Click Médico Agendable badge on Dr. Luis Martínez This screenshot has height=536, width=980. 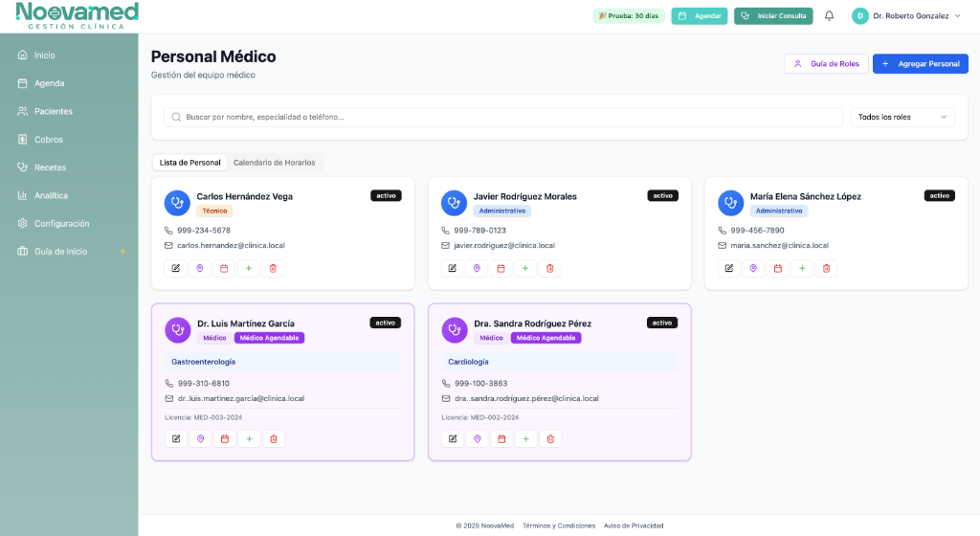point(269,338)
